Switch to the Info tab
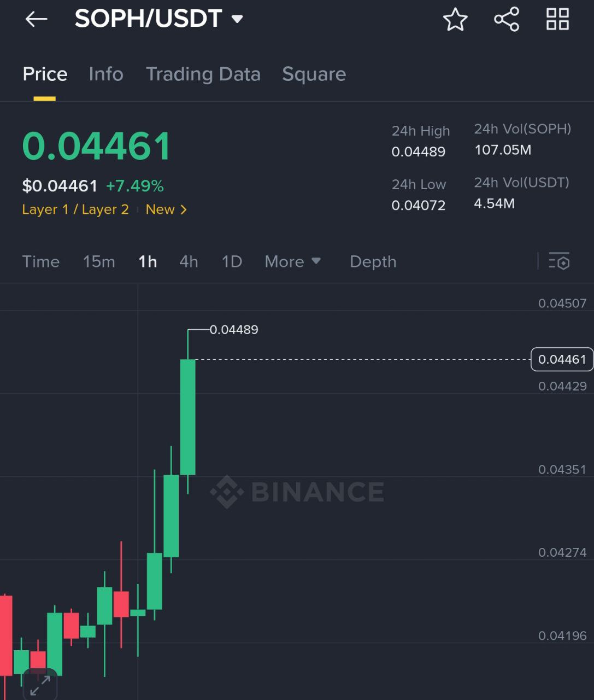The image size is (594, 700). 106,74
